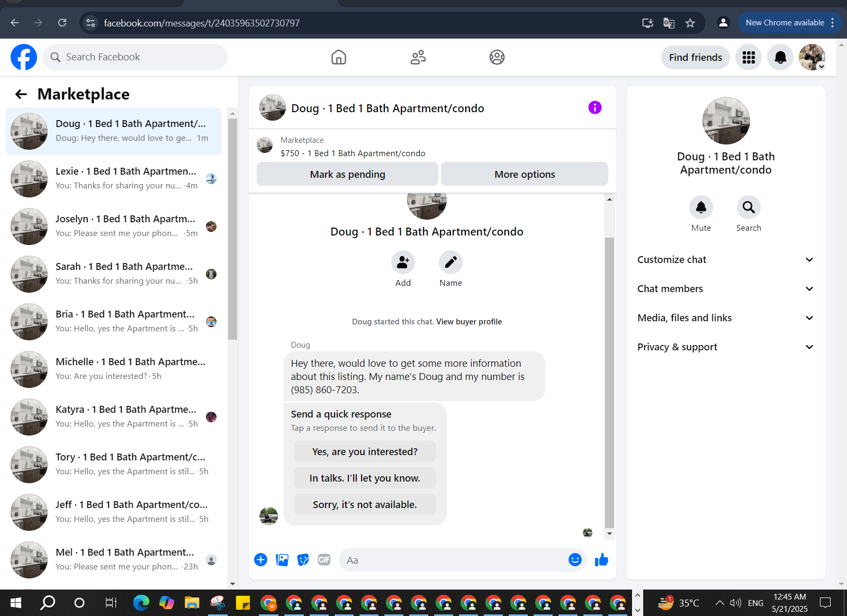This screenshot has height=616, width=847.
Task: Open Doug's large avatar in right panel
Action: click(x=726, y=121)
